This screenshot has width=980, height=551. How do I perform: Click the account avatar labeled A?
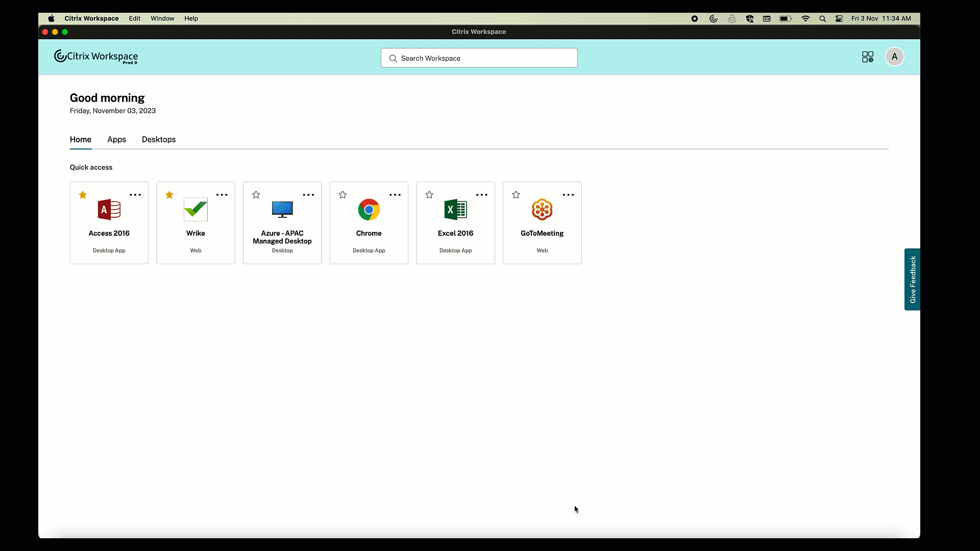(x=894, y=57)
